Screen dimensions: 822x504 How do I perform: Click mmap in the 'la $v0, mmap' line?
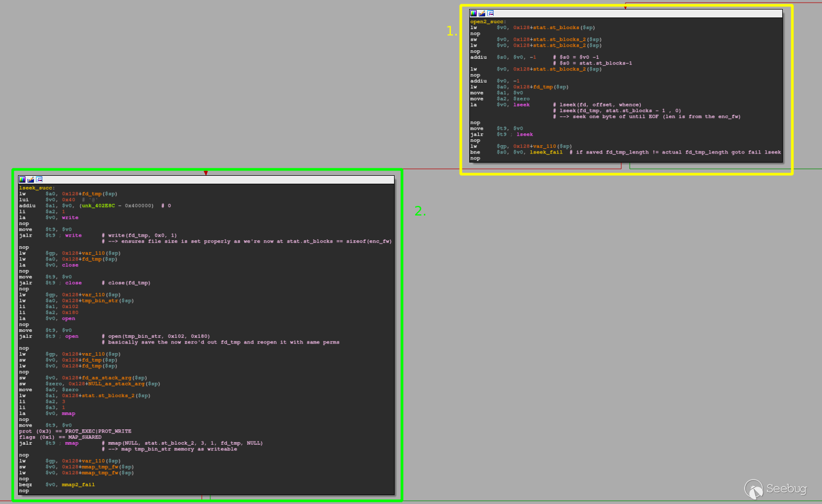pyautogui.click(x=68, y=413)
